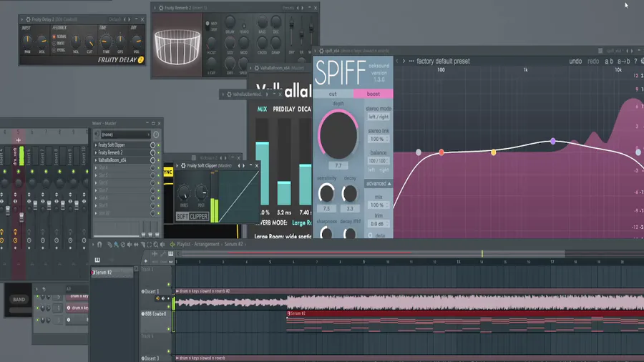Open Fruity Delay 2 window menu arrow
The image size is (644, 362).
coord(22,19)
